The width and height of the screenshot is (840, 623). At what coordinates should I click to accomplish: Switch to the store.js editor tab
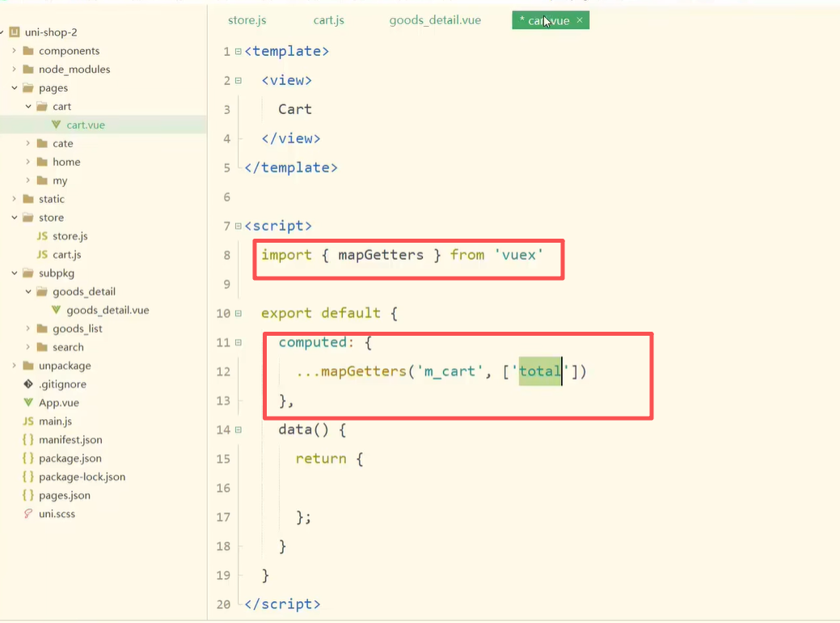coord(247,20)
